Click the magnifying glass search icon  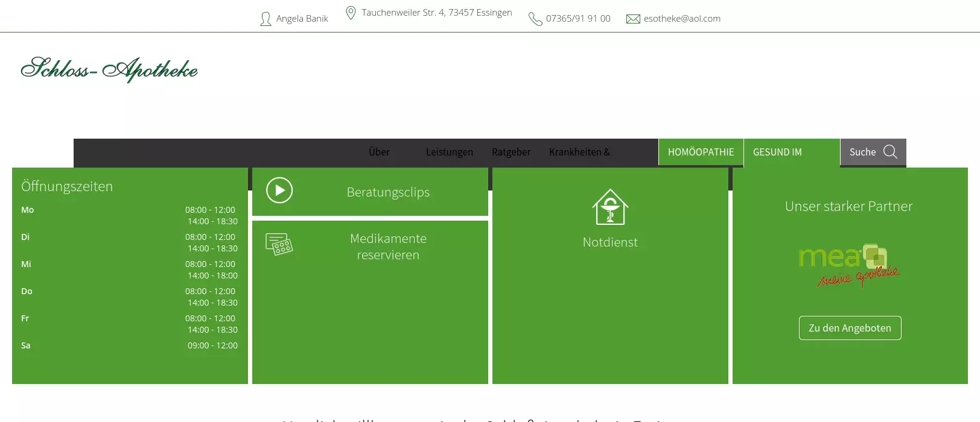pyautogui.click(x=890, y=152)
